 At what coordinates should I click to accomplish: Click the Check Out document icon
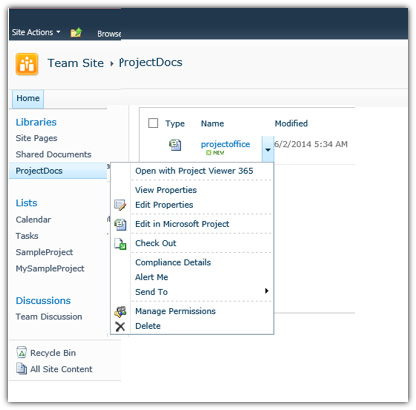click(x=120, y=244)
